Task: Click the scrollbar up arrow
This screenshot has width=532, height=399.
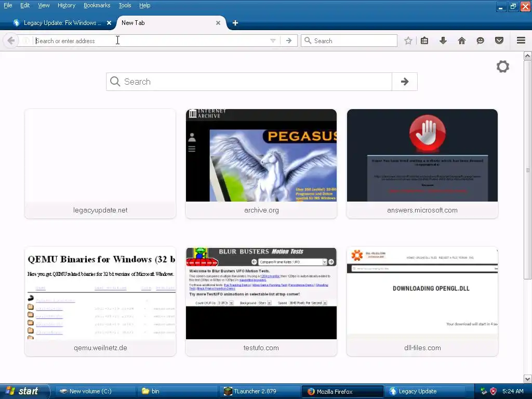Action: [528, 56]
